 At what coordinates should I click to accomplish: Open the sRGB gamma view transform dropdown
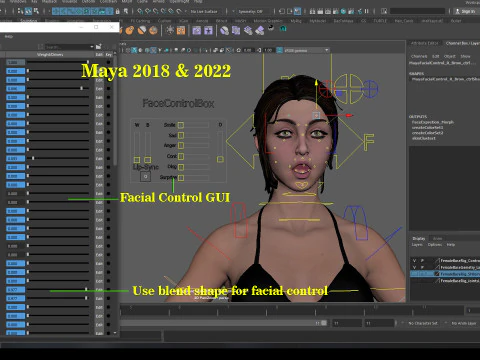coord(306,50)
